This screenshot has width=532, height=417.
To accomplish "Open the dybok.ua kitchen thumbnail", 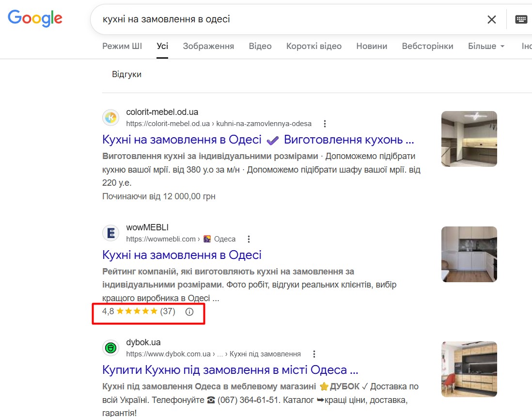I will (469, 369).
